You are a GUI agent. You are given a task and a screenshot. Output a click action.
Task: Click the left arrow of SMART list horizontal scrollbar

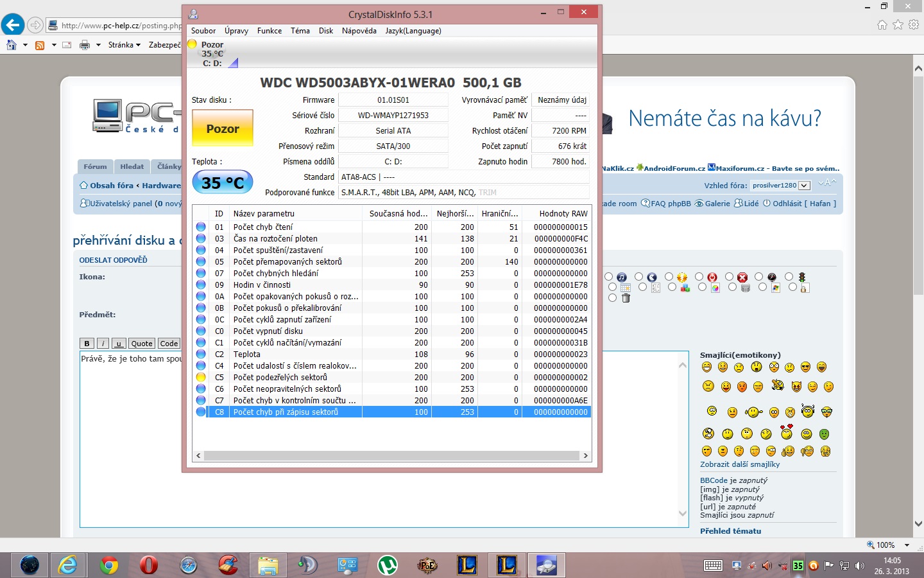[198, 455]
